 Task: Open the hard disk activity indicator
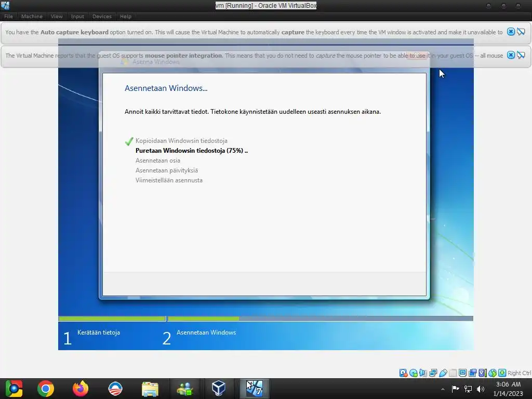click(403, 373)
